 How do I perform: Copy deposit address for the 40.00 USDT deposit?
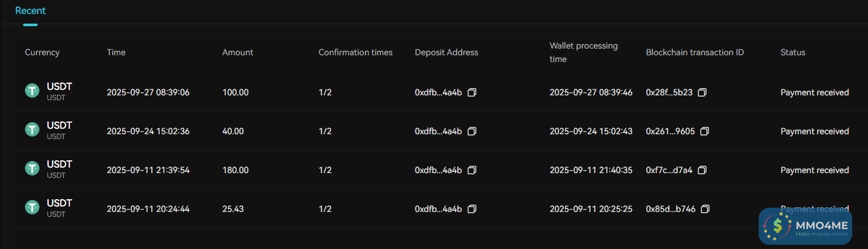[472, 131]
